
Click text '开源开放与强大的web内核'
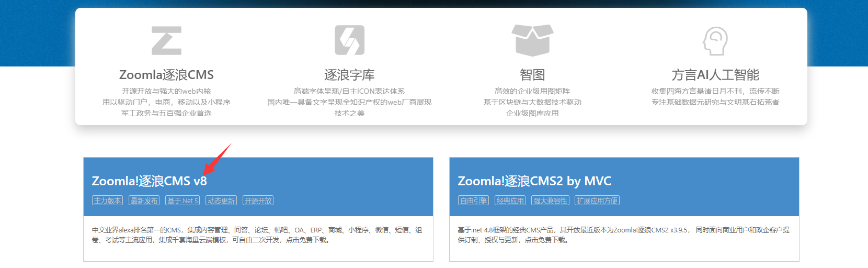pos(166,91)
